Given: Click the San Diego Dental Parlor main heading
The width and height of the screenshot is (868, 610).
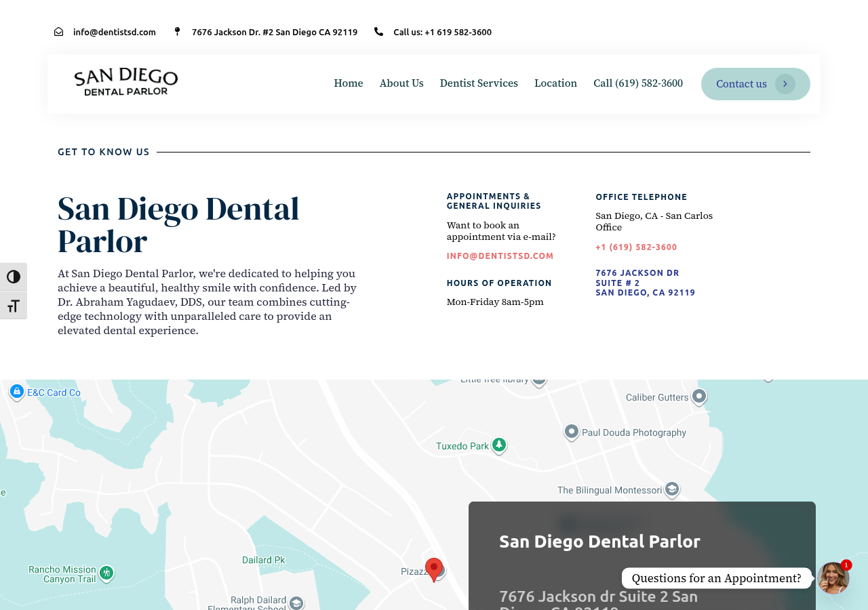Looking at the screenshot, I should (178, 225).
